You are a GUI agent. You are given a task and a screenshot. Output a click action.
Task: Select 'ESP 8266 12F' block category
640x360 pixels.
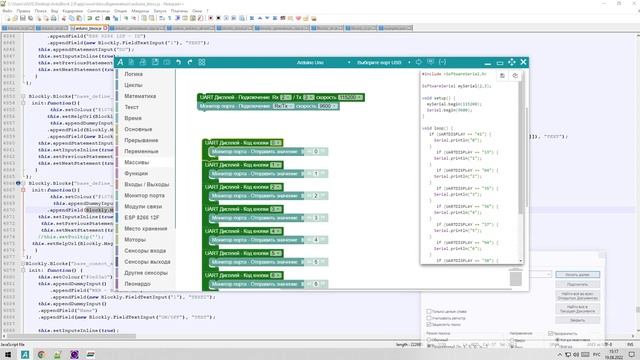[142, 218]
